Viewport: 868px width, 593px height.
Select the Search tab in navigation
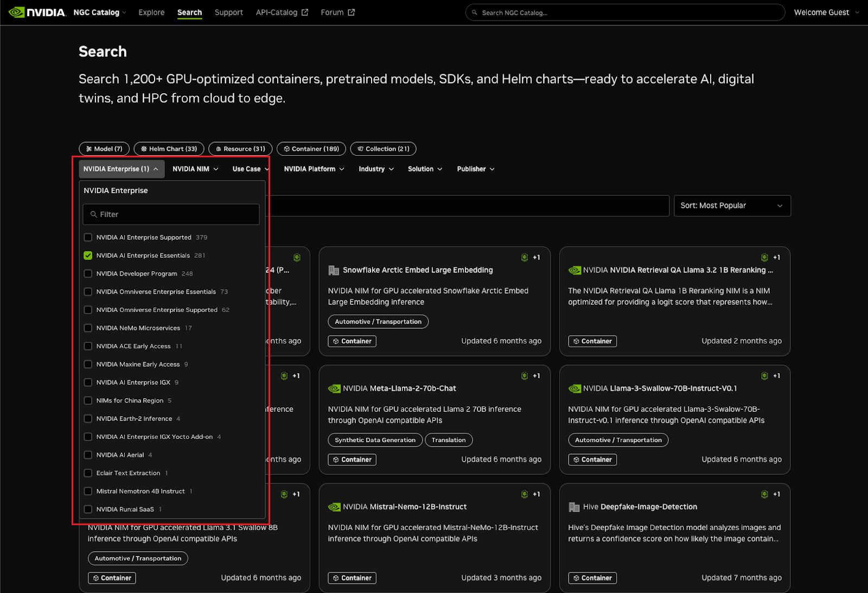tap(189, 12)
